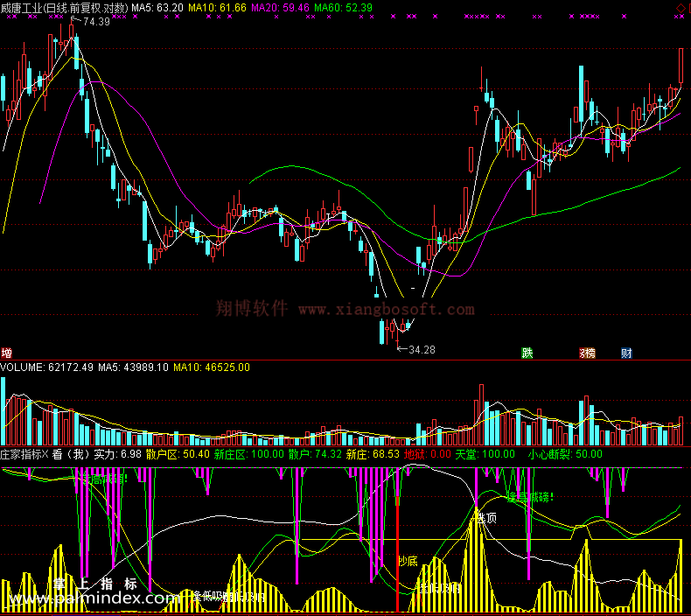The height and width of the screenshot is (616, 691).
Task: Click the stock title 威唐工业(日线.前复权.对数)
Action: click(65, 8)
